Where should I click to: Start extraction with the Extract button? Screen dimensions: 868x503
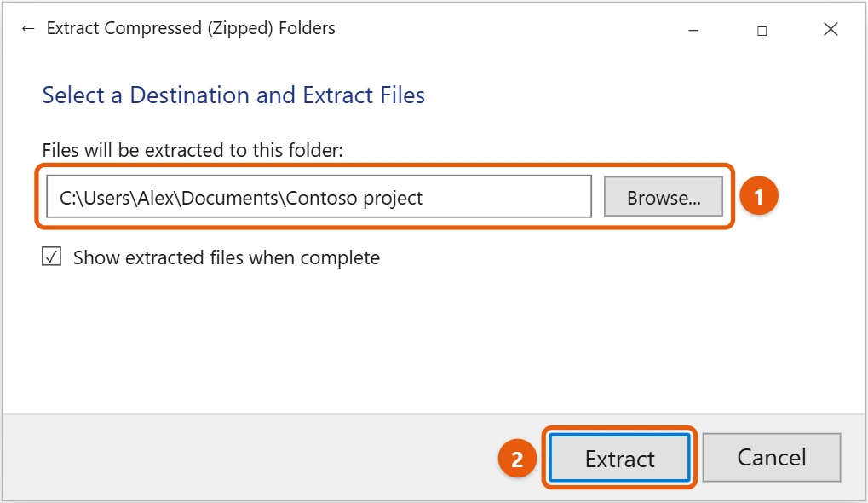[x=619, y=458]
